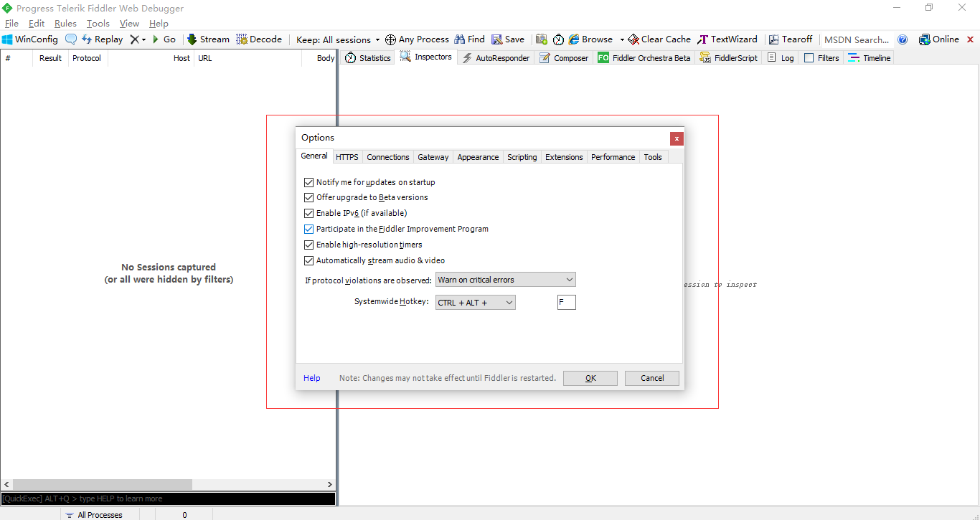This screenshot has width=980, height=520.
Task: Switch to Extensions options tab
Action: tap(564, 157)
